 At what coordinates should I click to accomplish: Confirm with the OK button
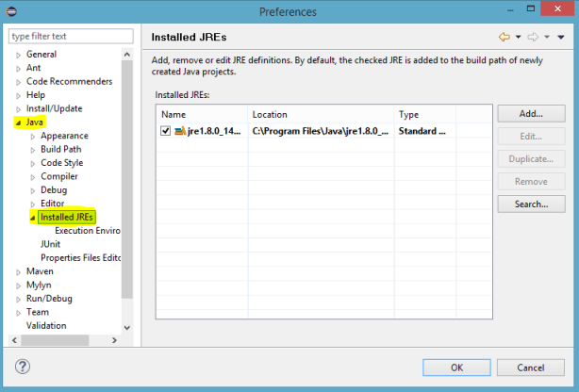click(x=456, y=367)
